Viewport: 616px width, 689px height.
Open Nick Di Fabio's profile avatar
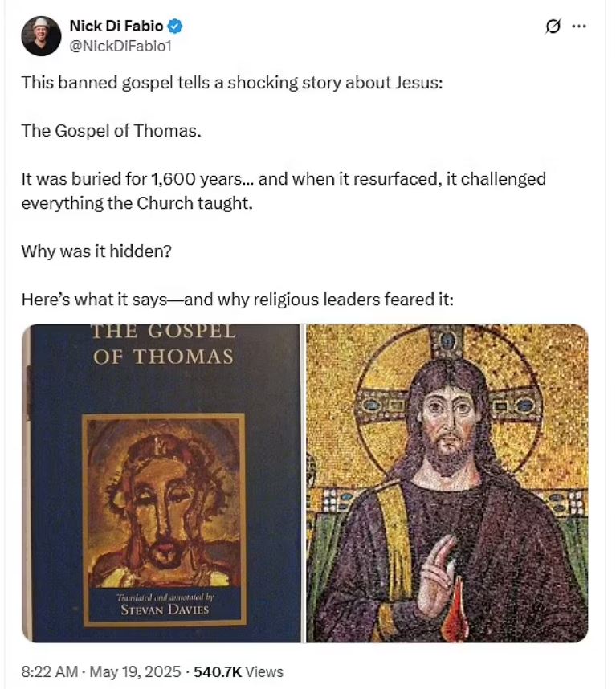click(41, 36)
